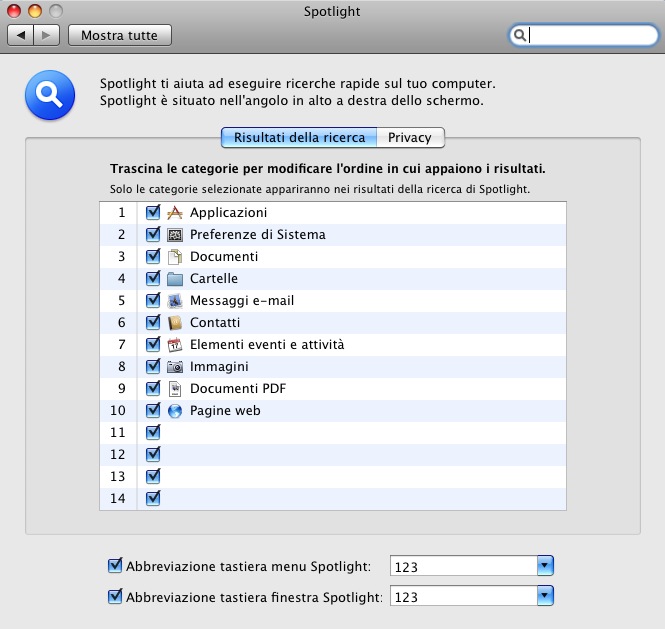Click the Contatti address book icon
This screenshot has height=629, width=665.
[174, 323]
